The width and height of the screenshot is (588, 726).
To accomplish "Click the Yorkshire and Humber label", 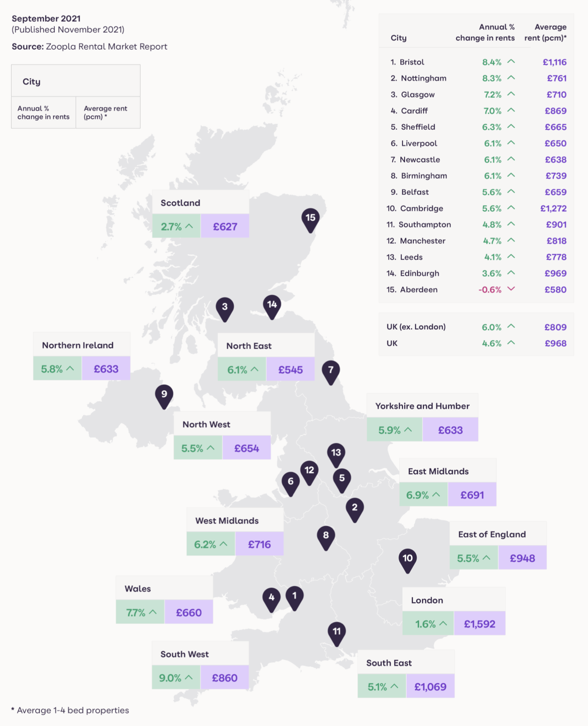I will [422, 406].
